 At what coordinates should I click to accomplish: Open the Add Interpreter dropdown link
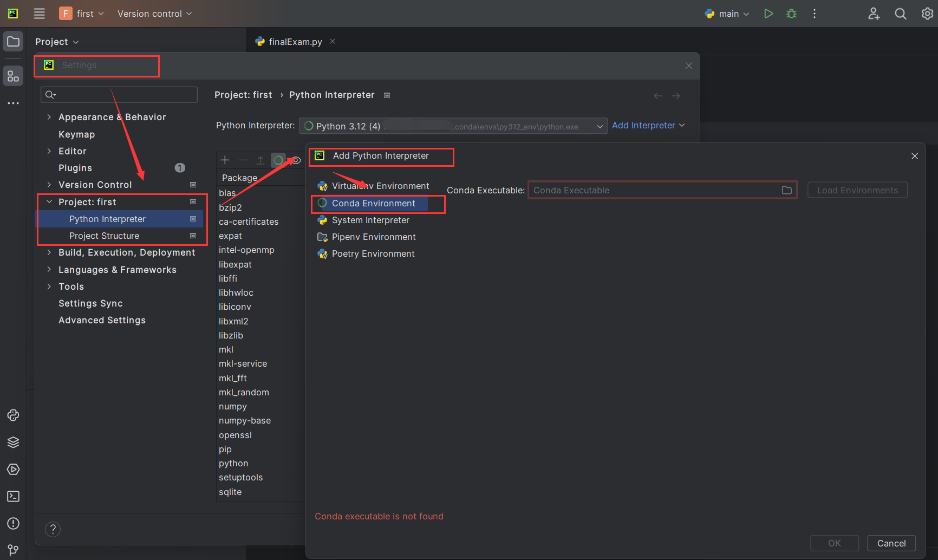tap(648, 125)
